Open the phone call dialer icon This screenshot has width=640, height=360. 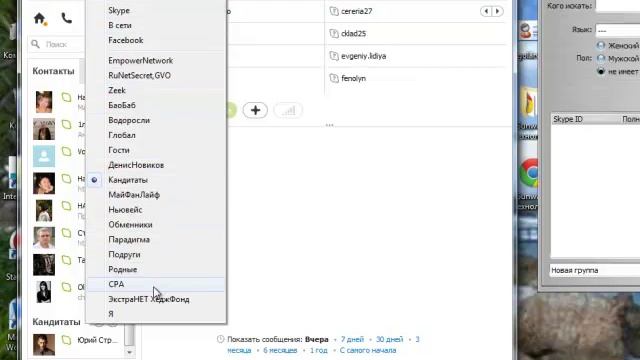coord(67,18)
